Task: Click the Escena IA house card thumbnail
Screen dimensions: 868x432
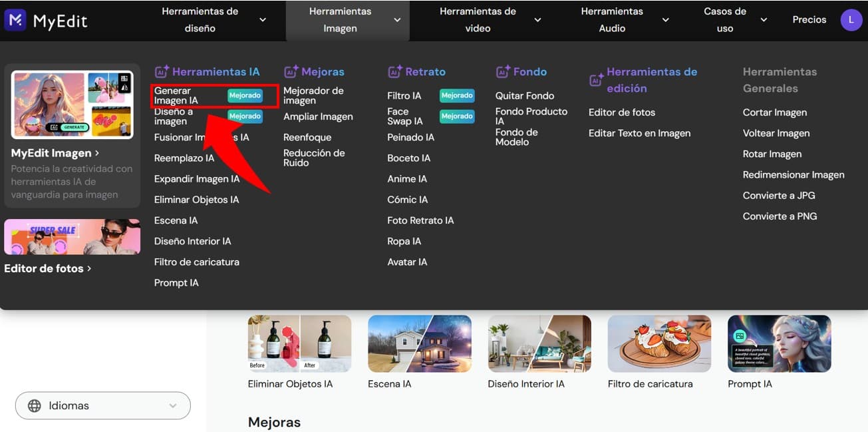Action: (x=420, y=343)
